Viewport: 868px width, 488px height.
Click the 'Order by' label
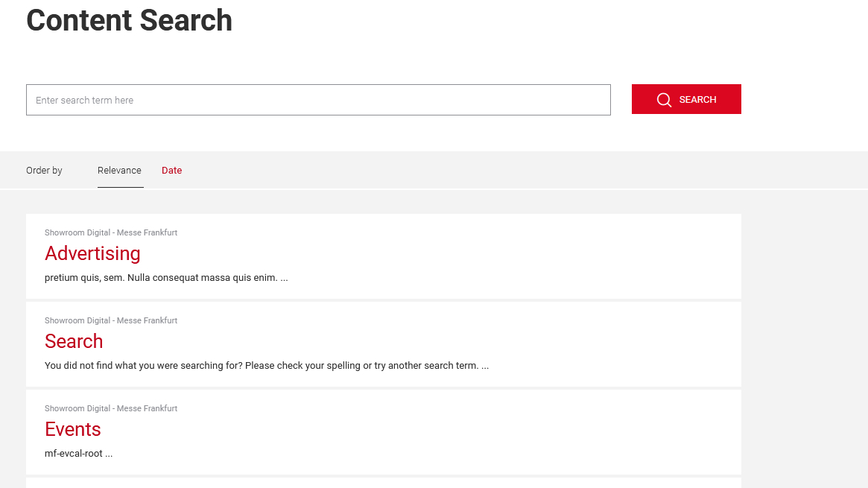[x=44, y=171]
